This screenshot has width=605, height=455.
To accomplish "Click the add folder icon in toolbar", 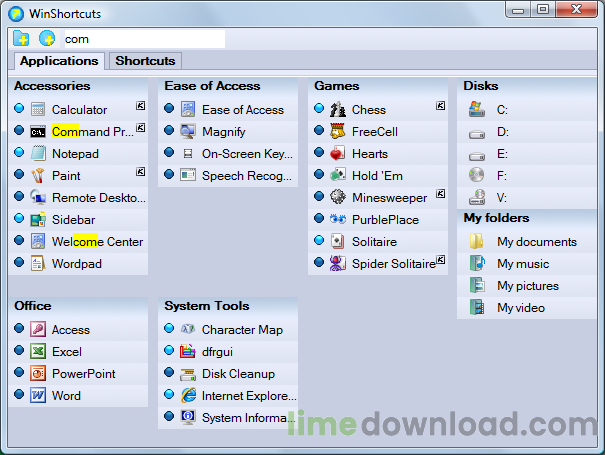I will tap(21, 39).
